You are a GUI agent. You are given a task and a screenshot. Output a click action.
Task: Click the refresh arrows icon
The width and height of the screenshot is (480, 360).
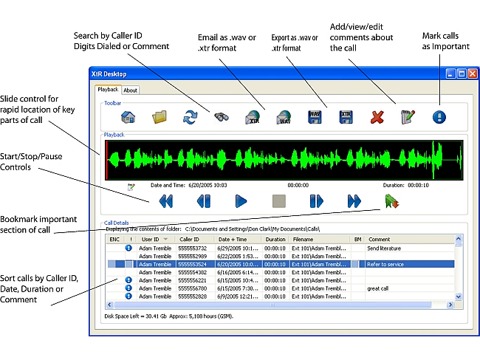190,117
